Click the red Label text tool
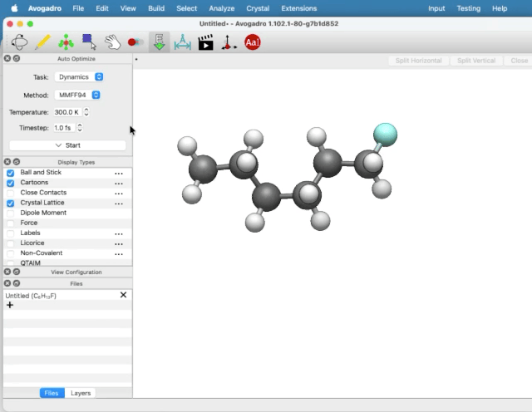 (x=252, y=41)
